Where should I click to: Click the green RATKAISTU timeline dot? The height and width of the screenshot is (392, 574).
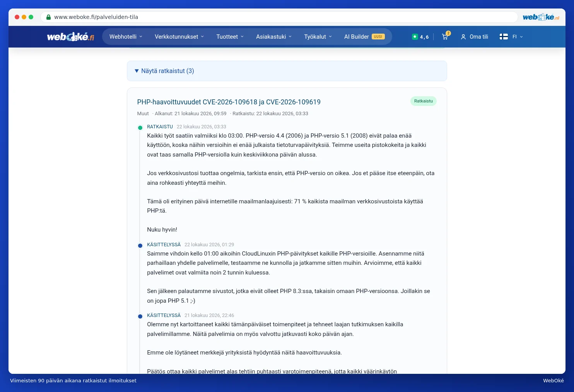tap(140, 128)
